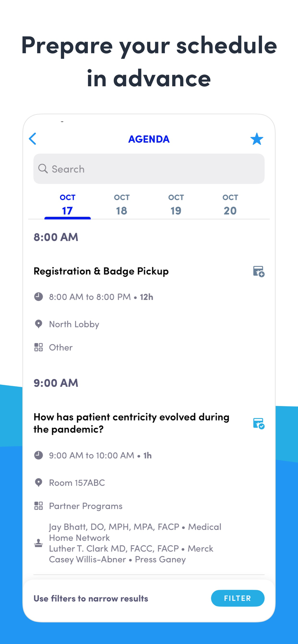
Task: Click the search magnifier icon
Action: pyautogui.click(x=43, y=169)
